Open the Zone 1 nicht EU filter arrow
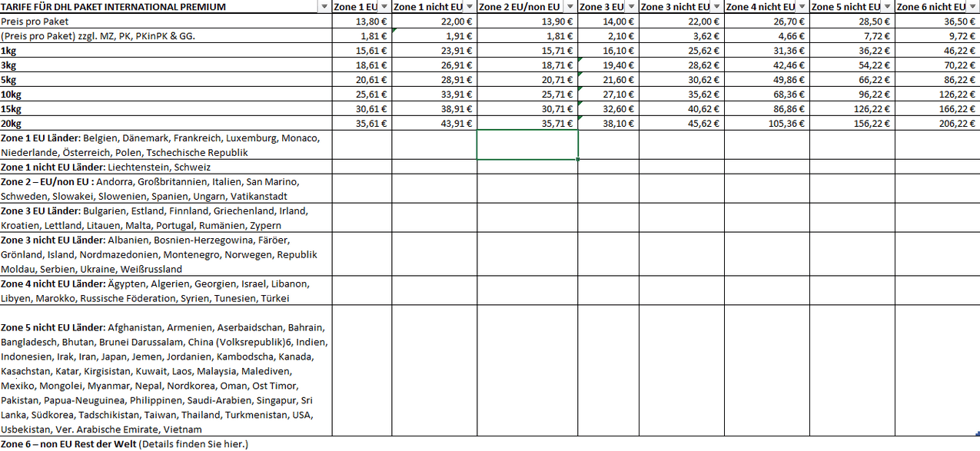This screenshot has width=980, height=451. click(x=470, y=7)
